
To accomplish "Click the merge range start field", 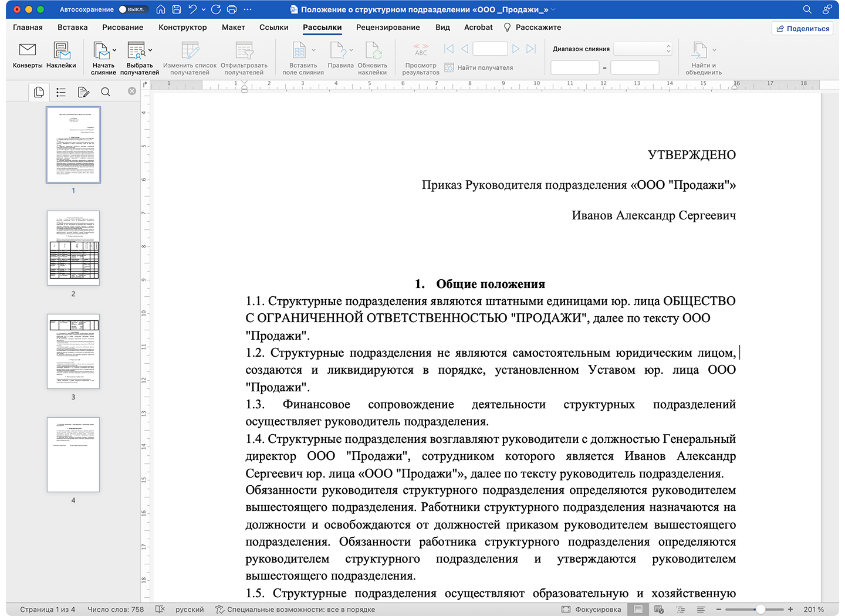I will click(574, 67).
